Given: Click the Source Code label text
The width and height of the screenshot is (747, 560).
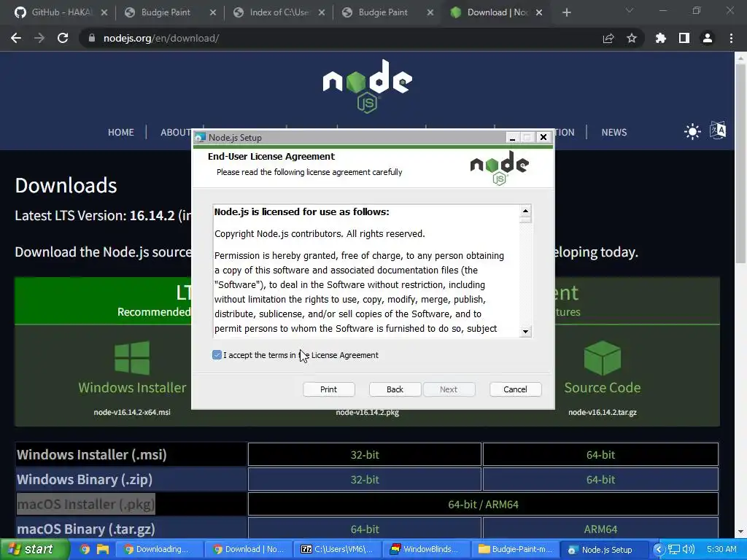Looking at the screenshot, I should [602, 387].
